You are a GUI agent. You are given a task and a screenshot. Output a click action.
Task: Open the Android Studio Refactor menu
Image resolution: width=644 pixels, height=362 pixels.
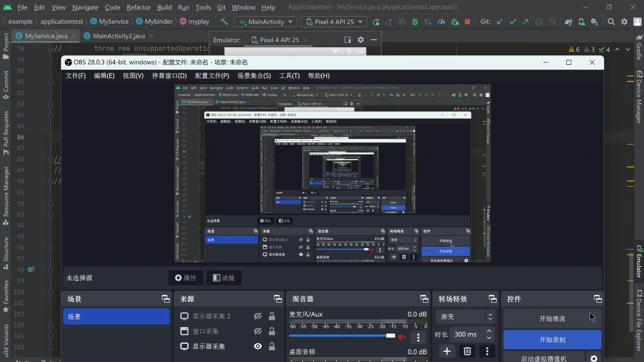pos(139,7)
